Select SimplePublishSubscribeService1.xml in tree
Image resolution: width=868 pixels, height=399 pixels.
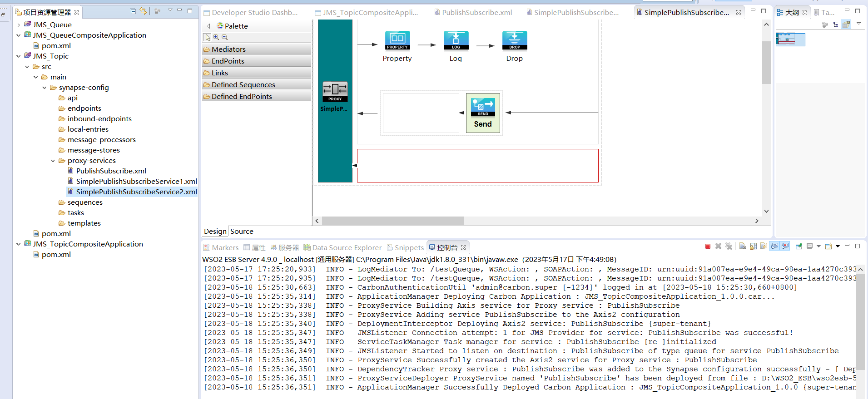point(132,182)
